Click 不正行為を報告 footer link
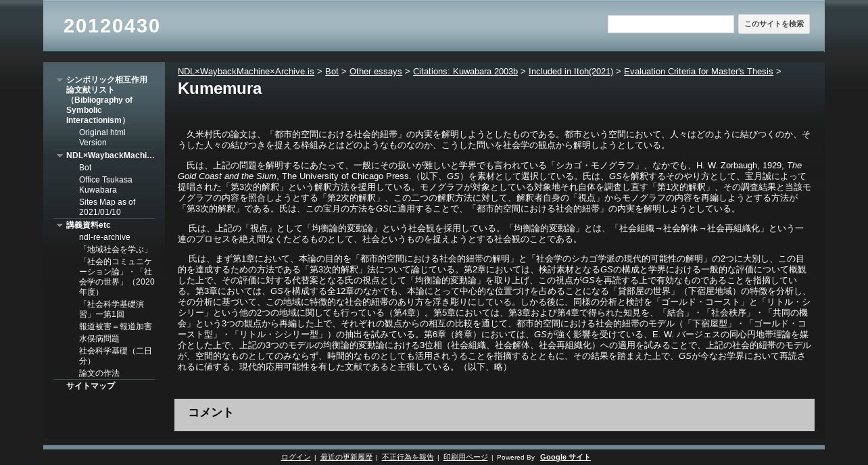Viewport: 868px width, 465px height. tap(408, 458)
